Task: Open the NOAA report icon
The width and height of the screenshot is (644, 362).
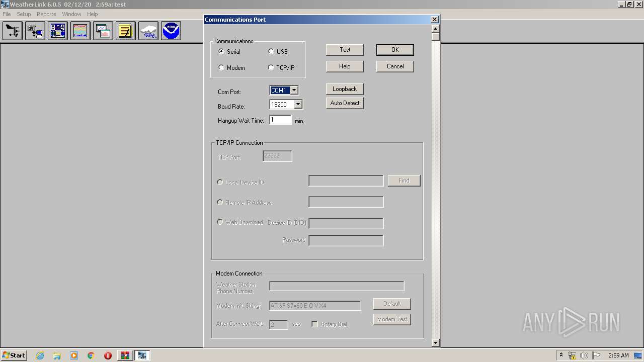Action: (171, 31)
